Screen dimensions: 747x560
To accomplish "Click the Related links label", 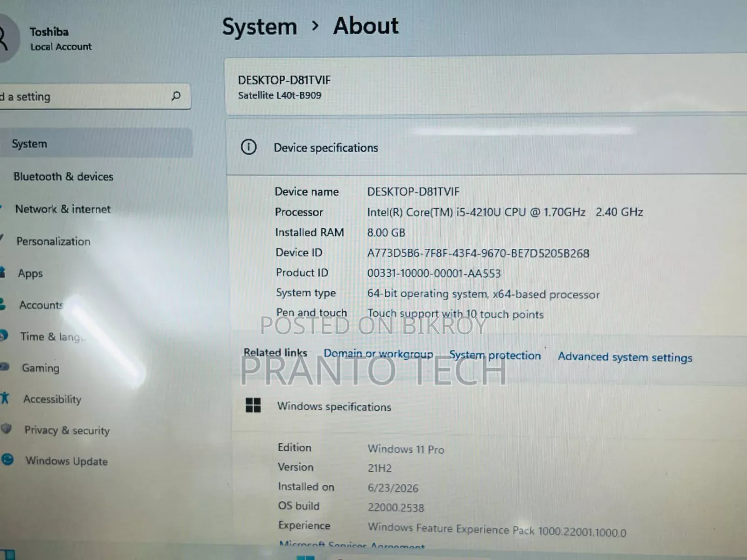I will (275, 353).
